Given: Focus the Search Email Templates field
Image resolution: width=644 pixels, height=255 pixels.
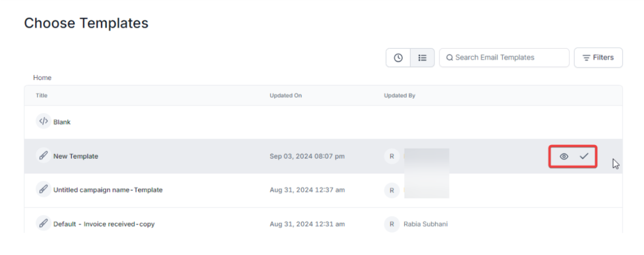Looking at the screenshot, I should coord(507,58).
